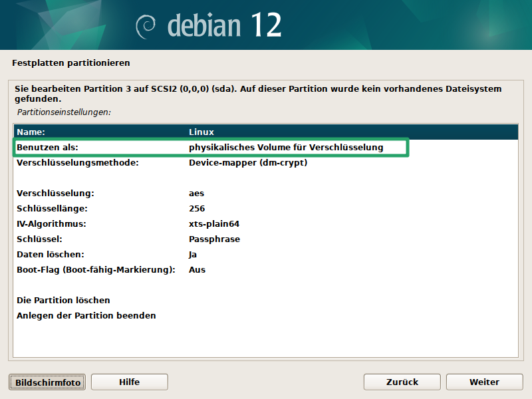The height and width of the screenshot is (399, 532).
Task: Open 'Hilfe' for this step
Action: [x=129, y=382]
